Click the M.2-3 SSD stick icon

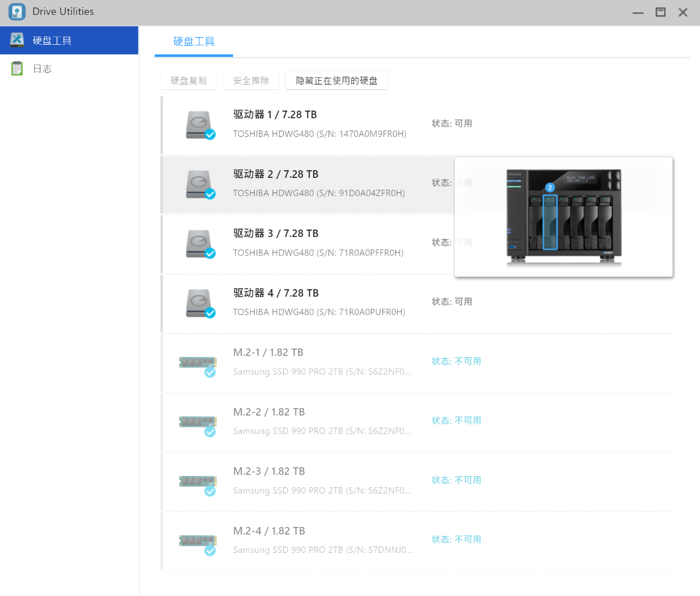click(x=198, y=482)
